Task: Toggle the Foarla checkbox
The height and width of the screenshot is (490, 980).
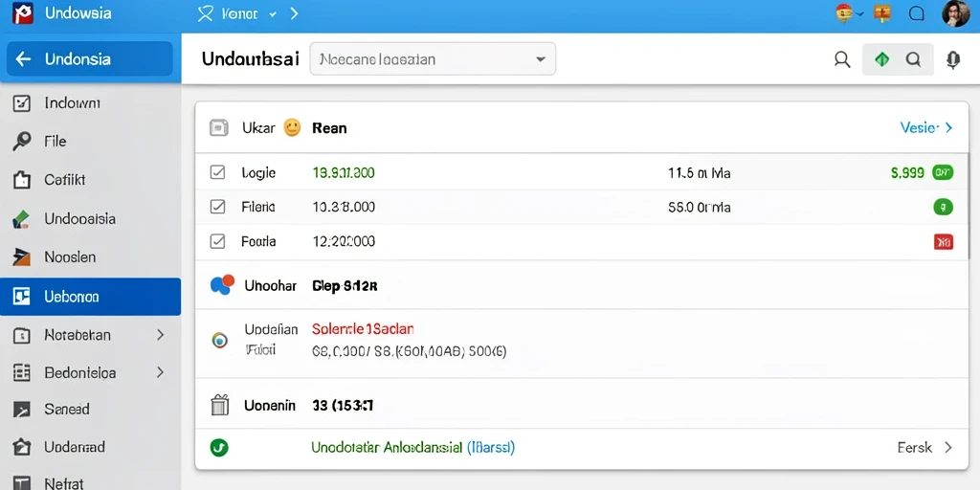Action: (217, 241)
